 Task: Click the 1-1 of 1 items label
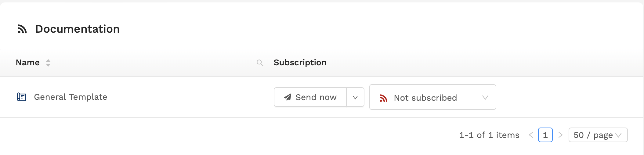point(489,135)
